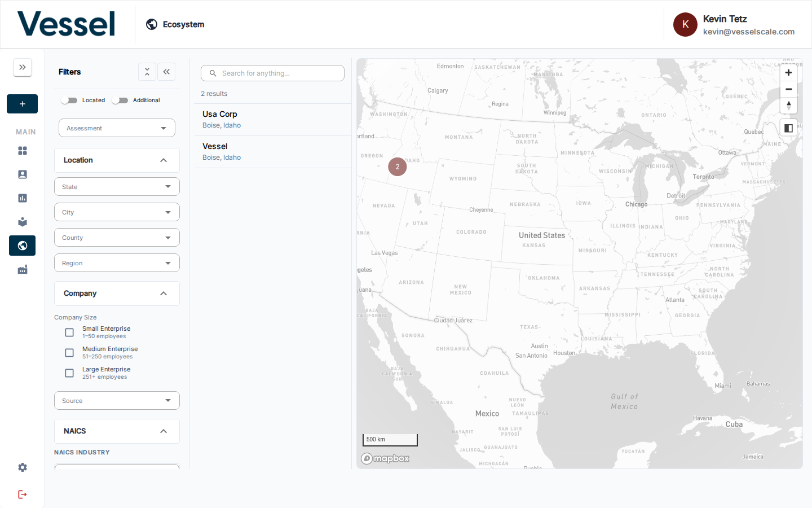
Task: Check the Large Enterprise checkbox
Action: (69, 373)
